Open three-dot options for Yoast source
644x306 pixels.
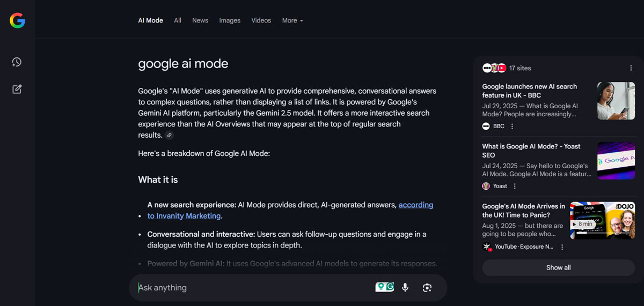(515, 186)
